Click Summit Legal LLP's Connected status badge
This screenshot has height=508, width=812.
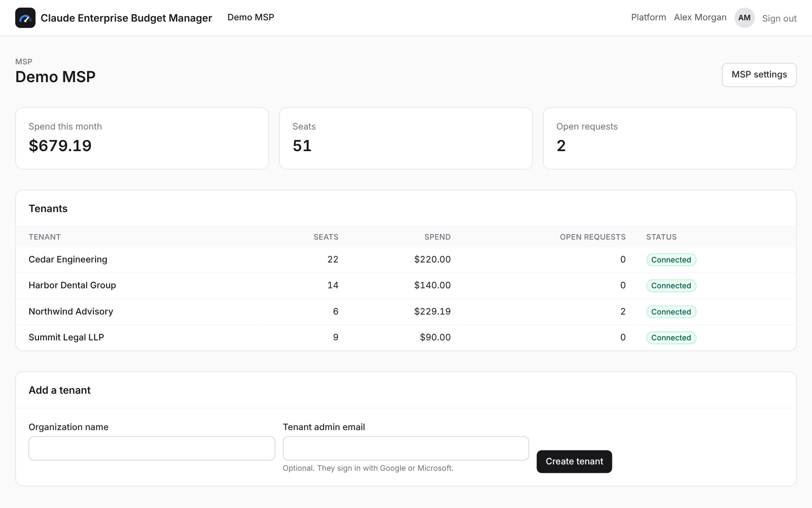(671, 338)
